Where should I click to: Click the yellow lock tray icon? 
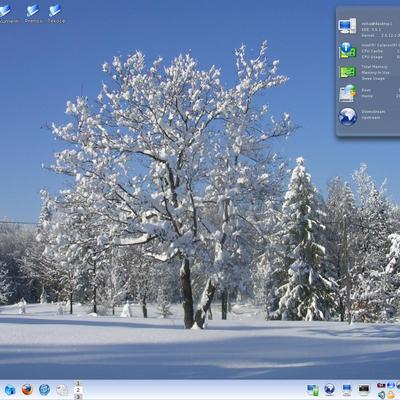(391, 395)
